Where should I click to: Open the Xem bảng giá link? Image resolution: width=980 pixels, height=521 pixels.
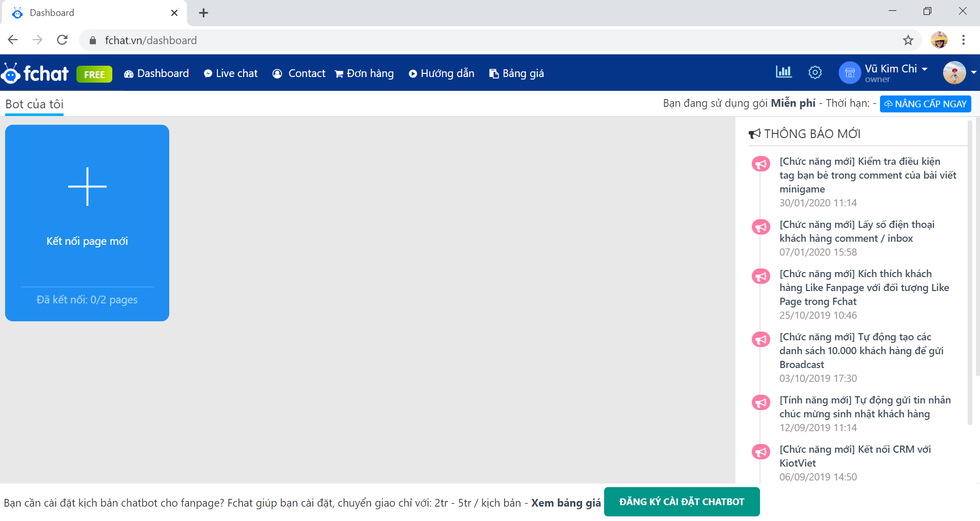click(566, 503)
